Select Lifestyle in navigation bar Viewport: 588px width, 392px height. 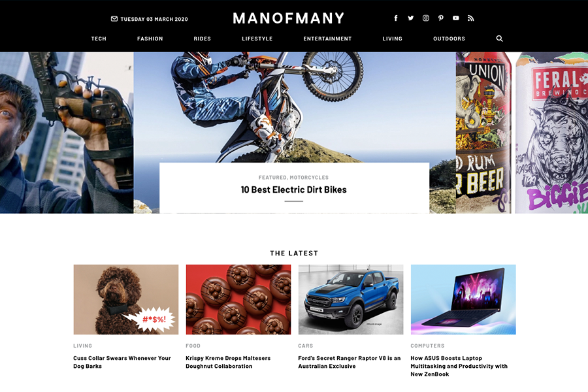(257, 39)
